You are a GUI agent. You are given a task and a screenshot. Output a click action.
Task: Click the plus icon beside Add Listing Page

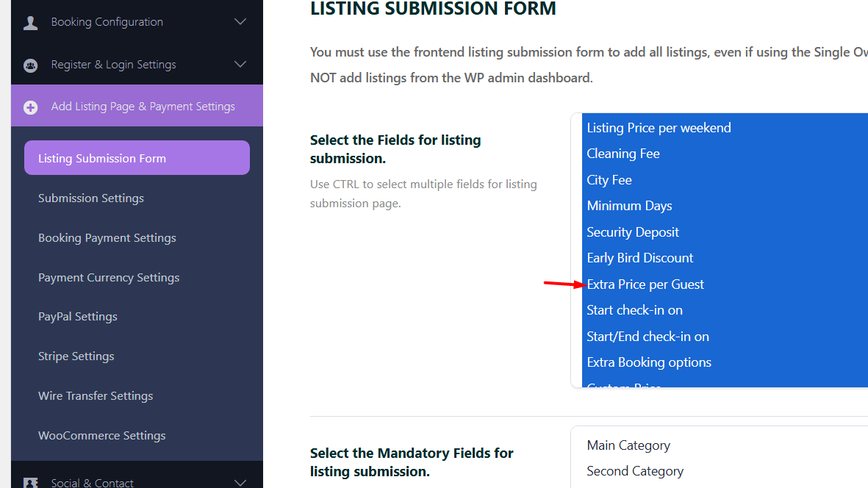click(31, 107)
